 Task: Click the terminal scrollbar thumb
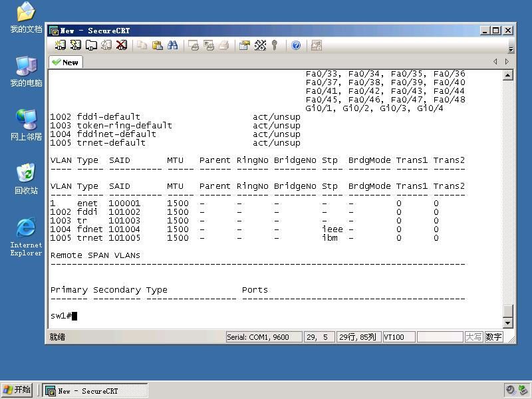coord(507,311)
